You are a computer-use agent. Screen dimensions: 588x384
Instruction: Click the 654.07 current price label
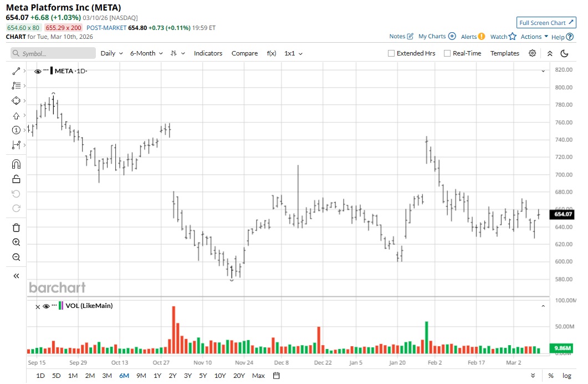tap(563, 214)
